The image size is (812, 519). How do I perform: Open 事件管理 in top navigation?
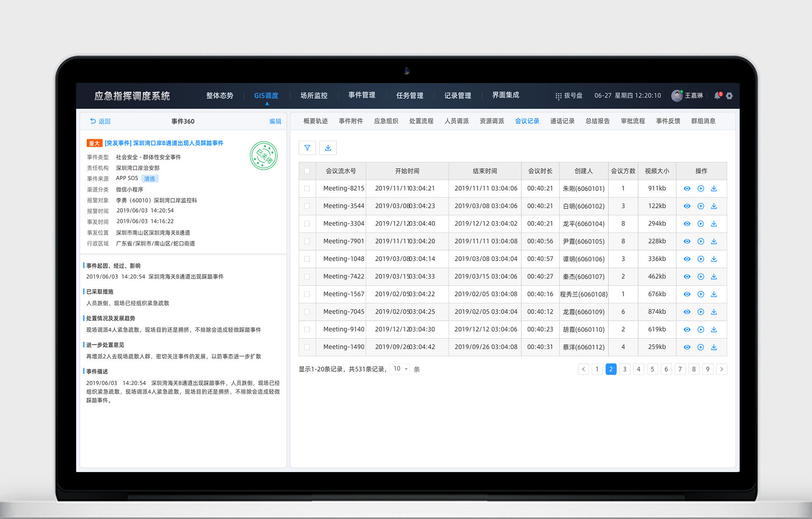(362, 96)
